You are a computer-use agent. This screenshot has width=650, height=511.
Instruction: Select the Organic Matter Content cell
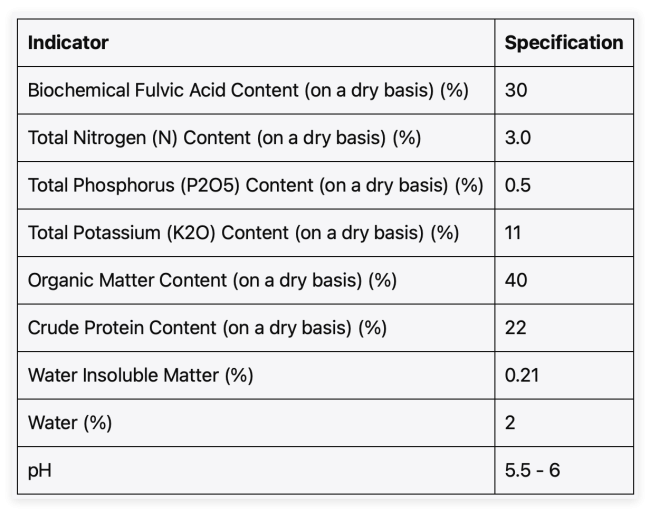tap(256, 280)
